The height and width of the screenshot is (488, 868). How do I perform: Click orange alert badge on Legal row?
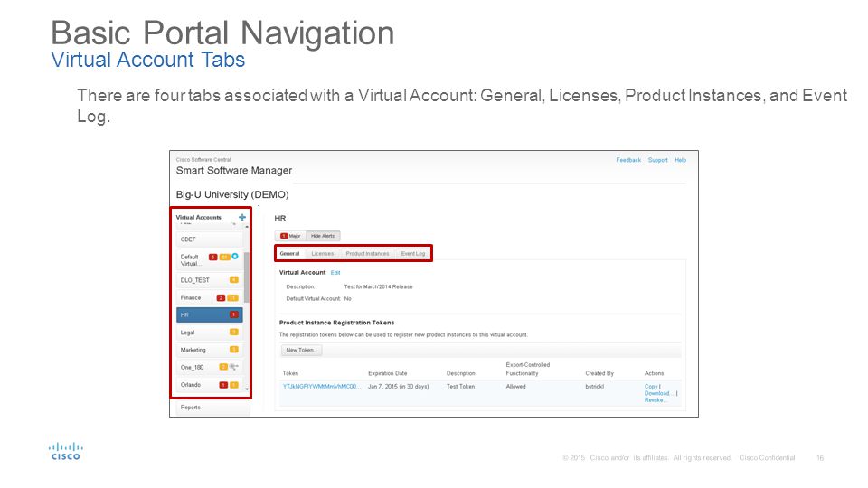[233, 332]
